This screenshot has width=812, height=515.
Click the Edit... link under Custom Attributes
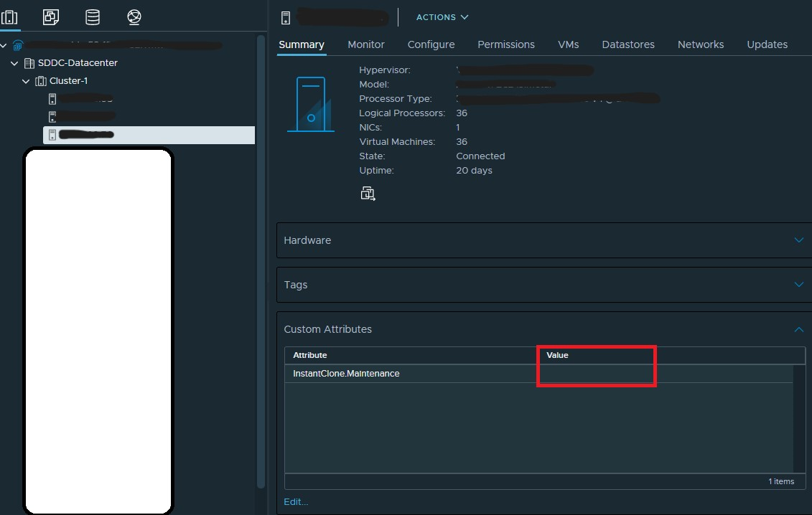pos(296,502)
